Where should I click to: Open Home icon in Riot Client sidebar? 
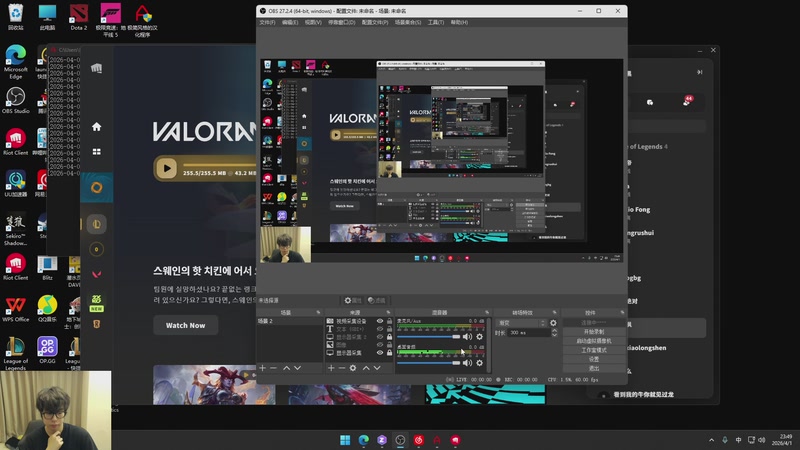96,127
